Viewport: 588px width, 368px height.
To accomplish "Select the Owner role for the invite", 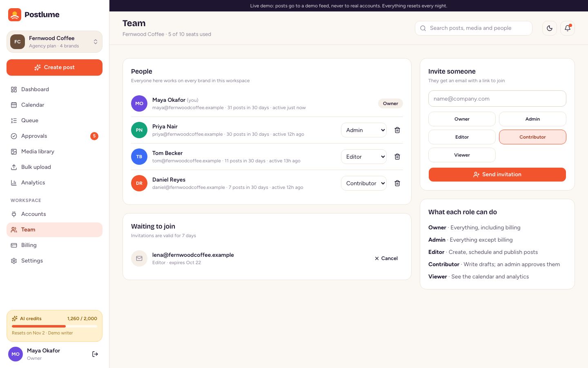I will 462,119.
